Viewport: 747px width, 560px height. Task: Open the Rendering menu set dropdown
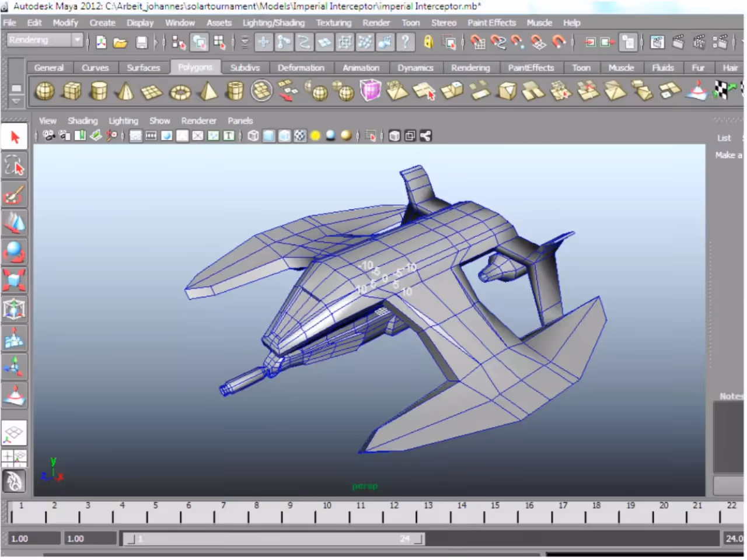pyautogui.click(x=45, y=40)
